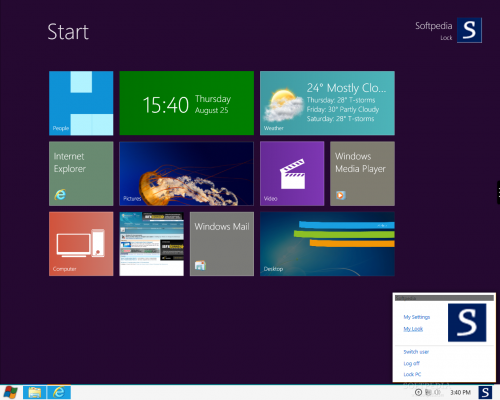Click the volume speaker icon in the tray
The width and height of the screenshot is (500, 400).
[438, 393]
